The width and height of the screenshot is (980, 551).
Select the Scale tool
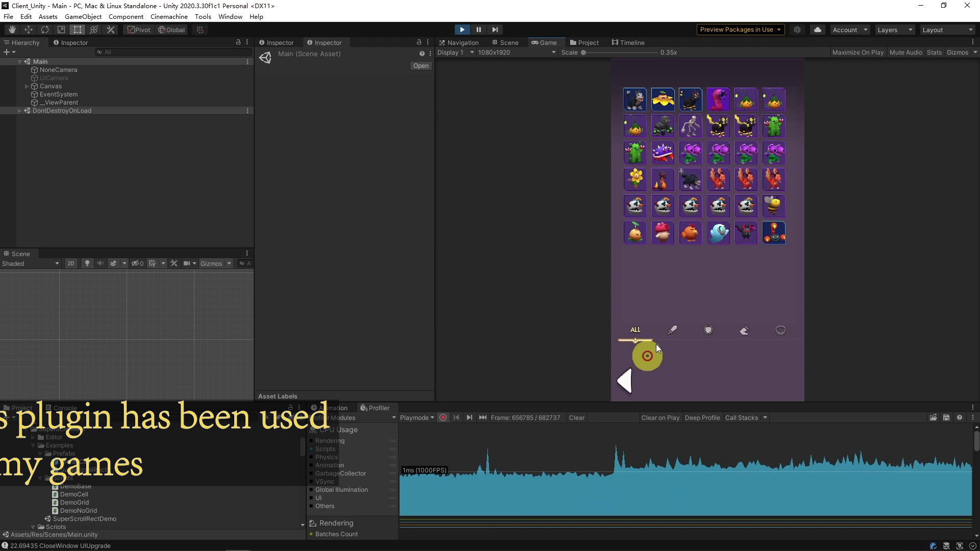point(61,30)
